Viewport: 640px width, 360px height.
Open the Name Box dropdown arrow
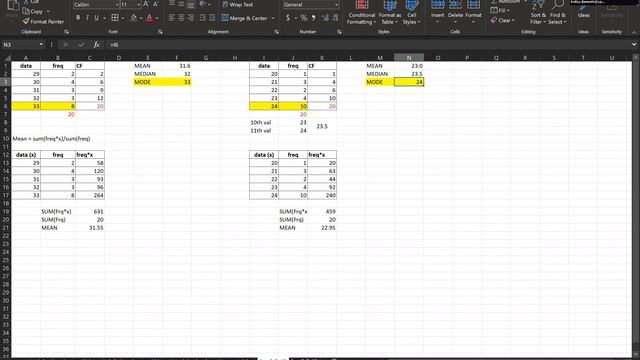click(x=41, y=44)
